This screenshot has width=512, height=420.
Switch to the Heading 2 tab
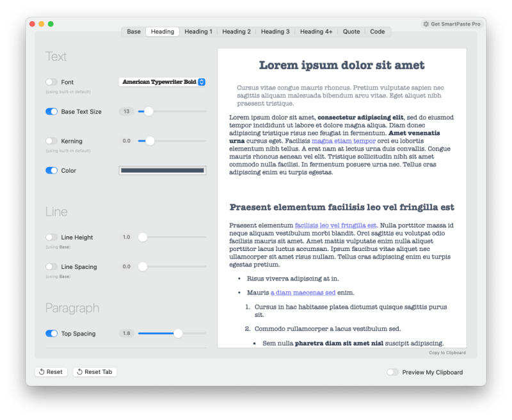(x=236, y=31)
